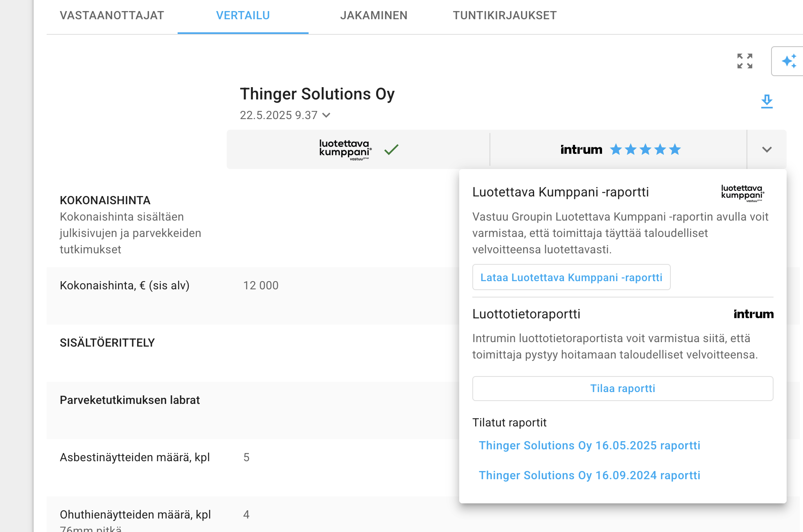Switch to the Jakaminen tab
803x532 pixels.
(374, 16)
